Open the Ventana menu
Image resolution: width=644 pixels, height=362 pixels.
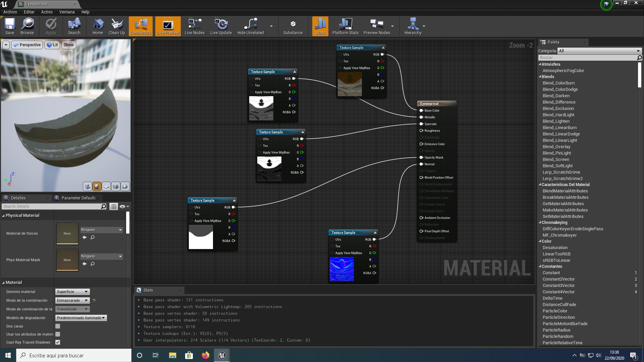tap(67, 12)
